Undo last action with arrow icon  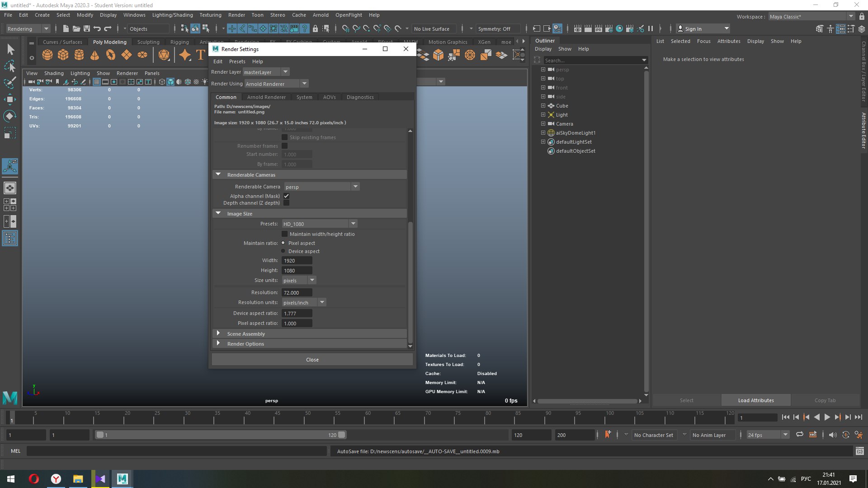[97, 28]
